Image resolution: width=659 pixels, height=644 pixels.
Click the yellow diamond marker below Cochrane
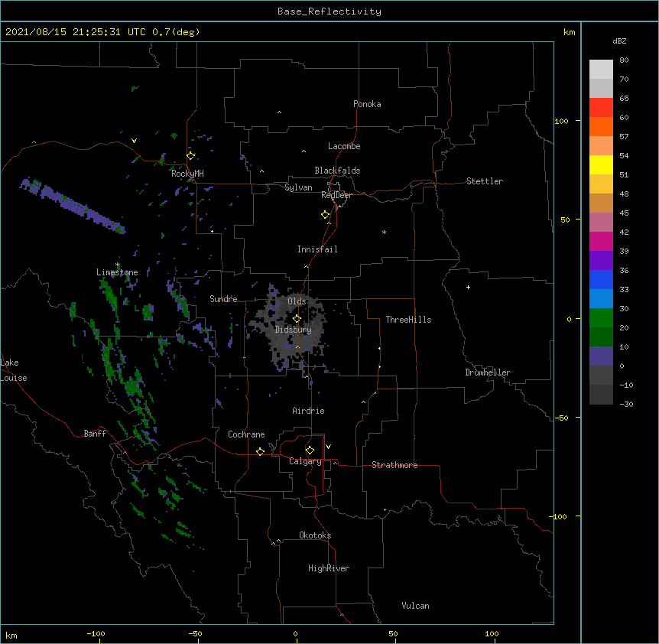(260, 451)
